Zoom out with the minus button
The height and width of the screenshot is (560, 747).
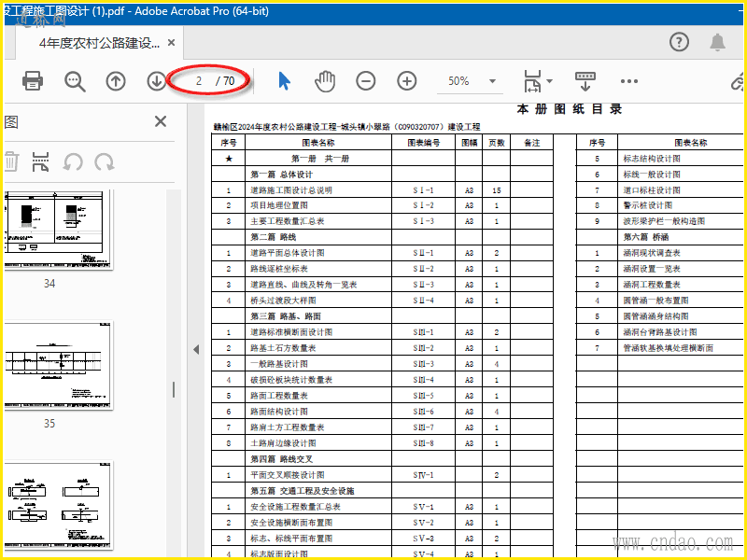click(x=365, y=81)
